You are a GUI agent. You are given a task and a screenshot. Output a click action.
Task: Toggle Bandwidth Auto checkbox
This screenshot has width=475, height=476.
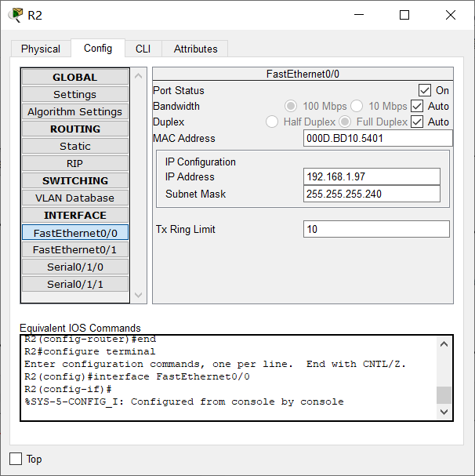coord(417,106)
